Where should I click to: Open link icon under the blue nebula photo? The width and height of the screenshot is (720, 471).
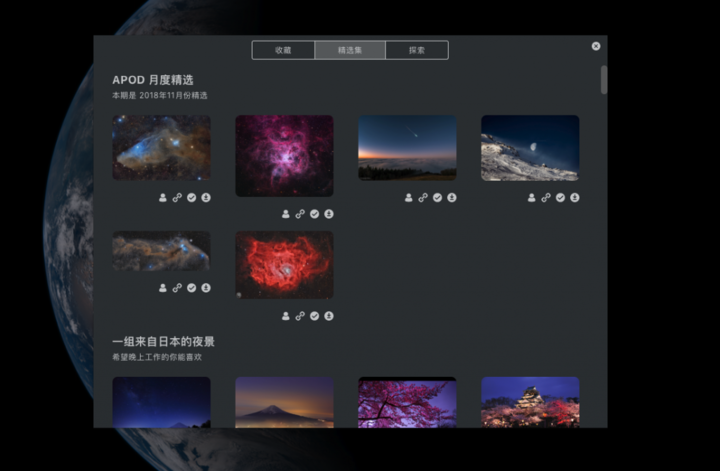[177, 197]
